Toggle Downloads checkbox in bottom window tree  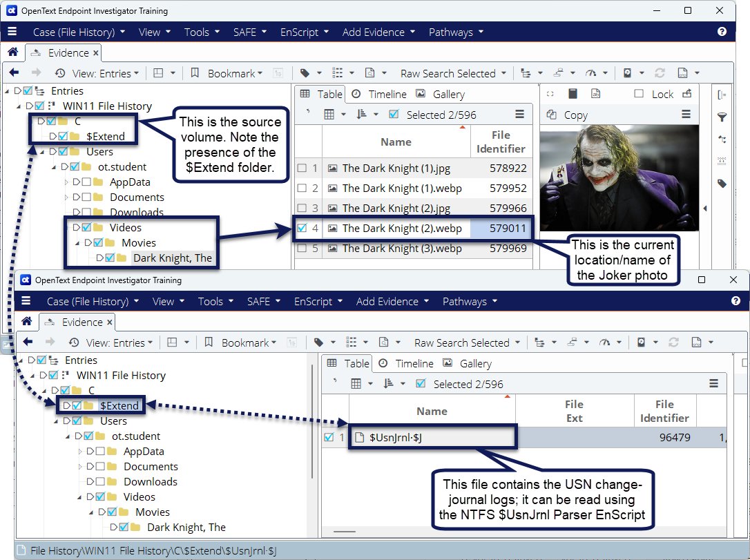[x=100, y=481]
